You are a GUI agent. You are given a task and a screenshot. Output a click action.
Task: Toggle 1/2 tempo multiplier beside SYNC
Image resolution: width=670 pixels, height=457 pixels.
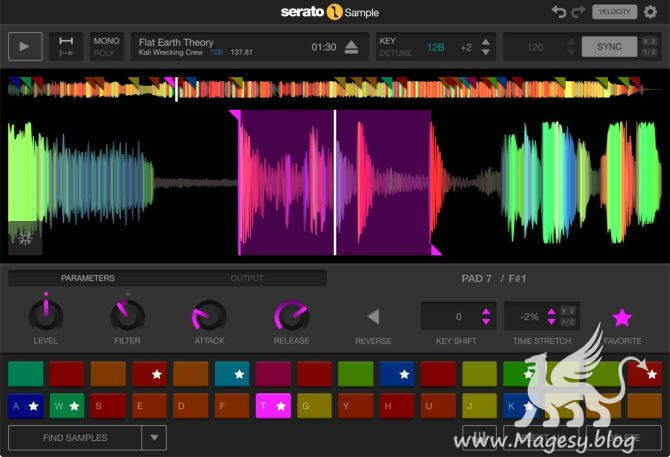(649, 52)
